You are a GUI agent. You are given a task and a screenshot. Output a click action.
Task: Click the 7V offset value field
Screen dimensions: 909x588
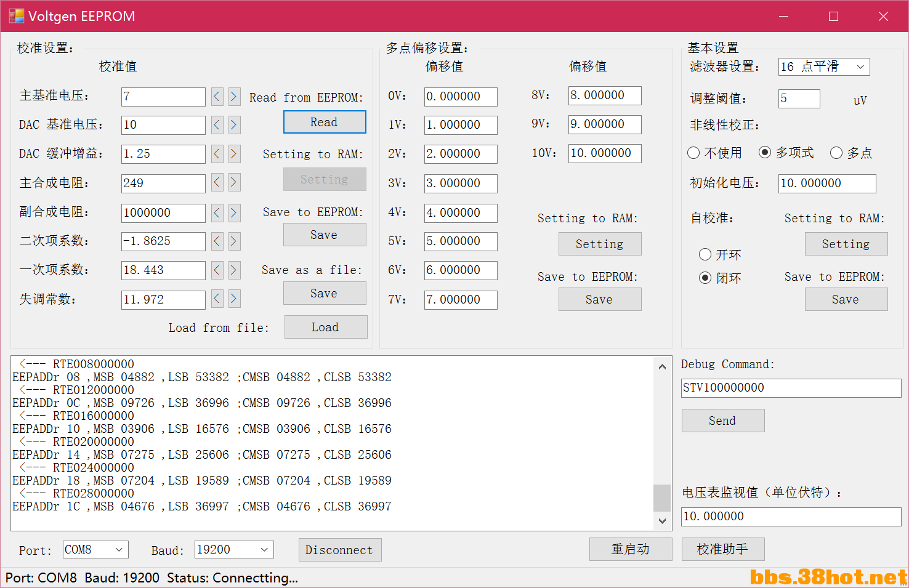click(461, 300)
